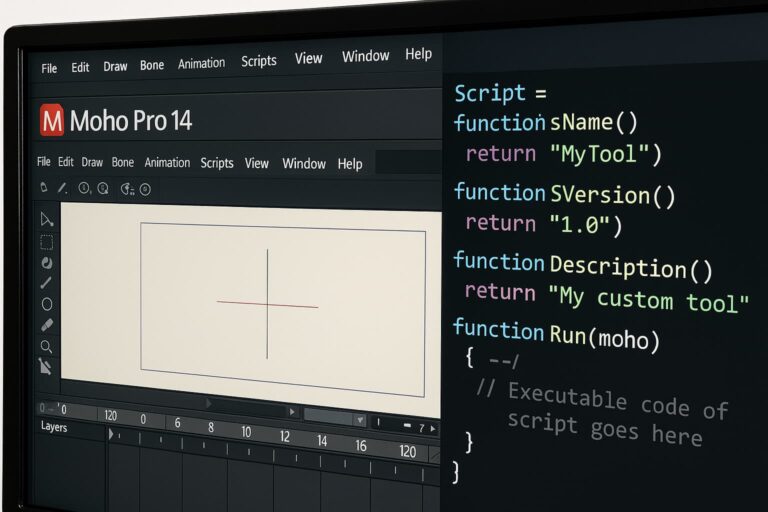The width and height of the screenshot is (768, 512).
Task: Click the Layers panel header
Action: pos(54,427)
